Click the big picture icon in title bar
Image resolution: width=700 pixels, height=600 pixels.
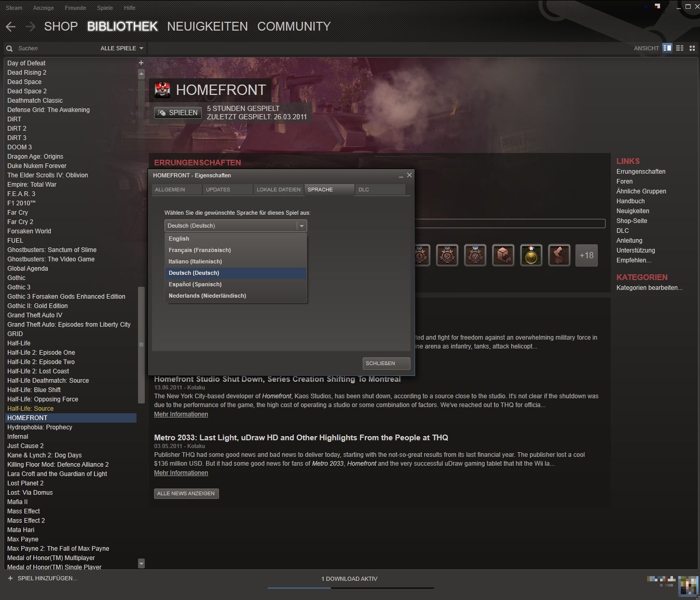click(658, 7)
